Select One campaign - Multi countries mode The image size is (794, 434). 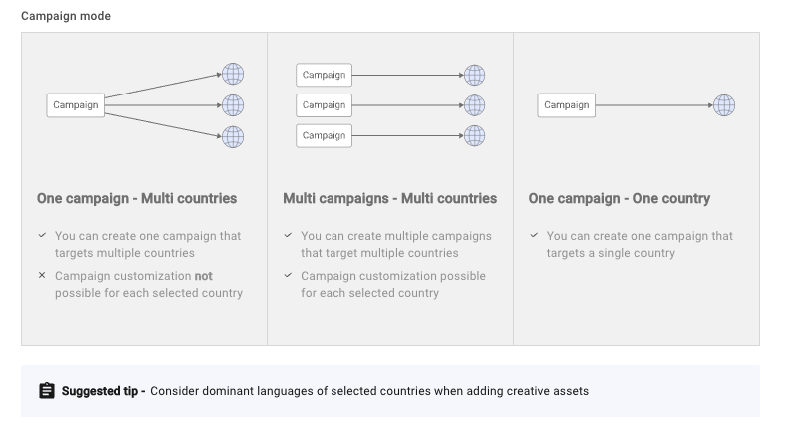[137, 198]
